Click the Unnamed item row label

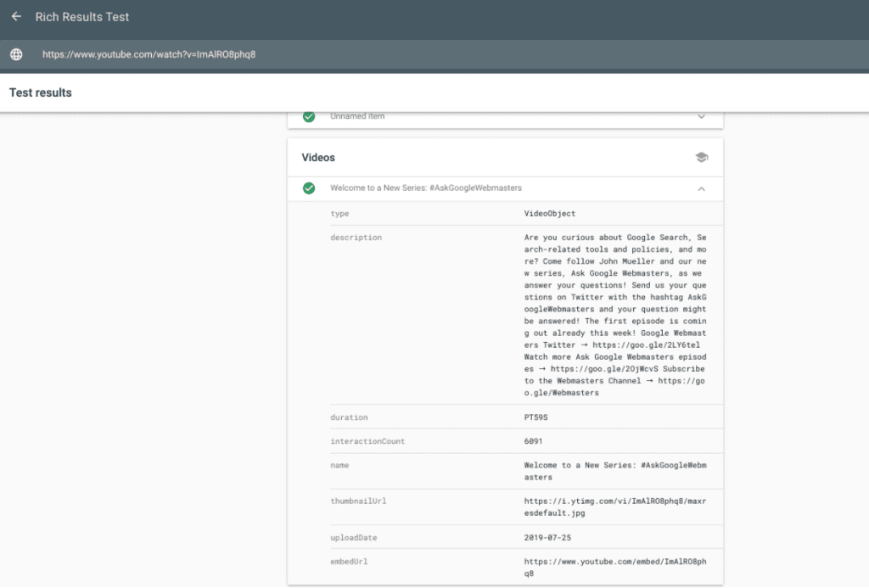[357, 116]
